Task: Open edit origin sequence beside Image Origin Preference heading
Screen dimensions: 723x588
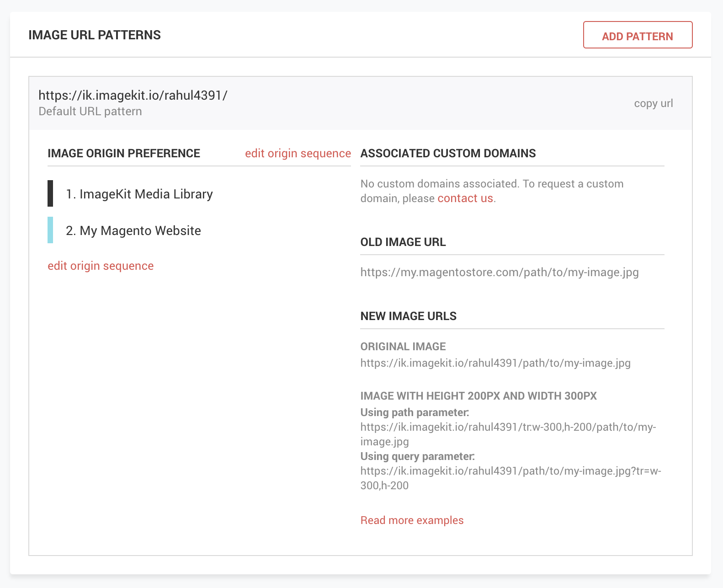Action: [298, 153]
